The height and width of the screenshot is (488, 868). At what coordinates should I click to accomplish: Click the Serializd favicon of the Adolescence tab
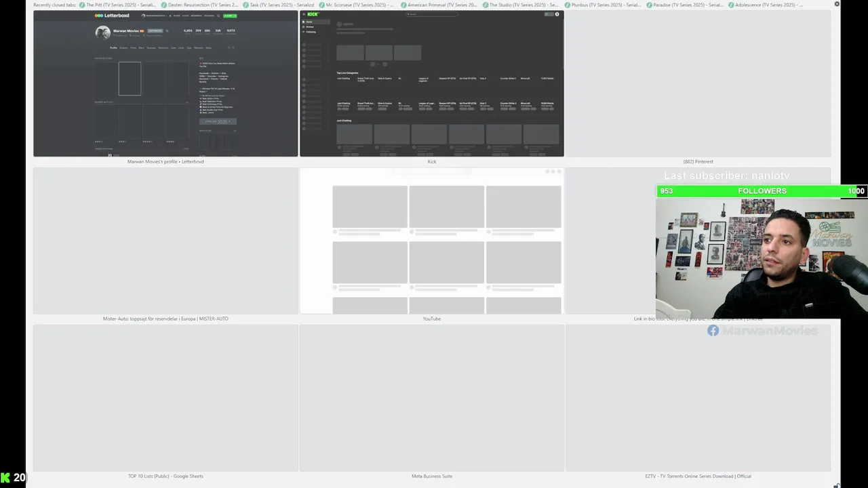click(x=731, y=5)
